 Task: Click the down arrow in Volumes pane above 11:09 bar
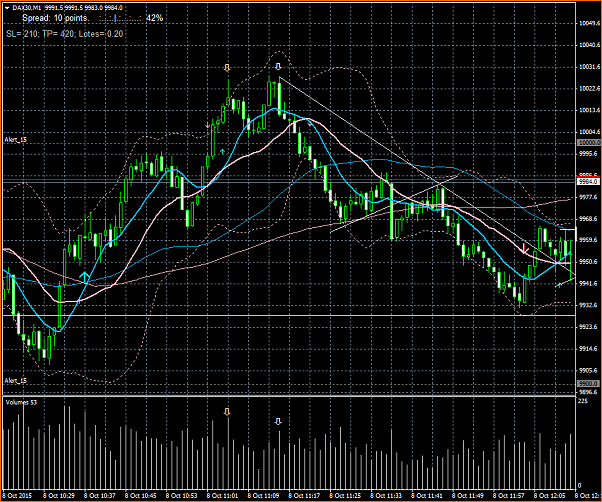278,422
